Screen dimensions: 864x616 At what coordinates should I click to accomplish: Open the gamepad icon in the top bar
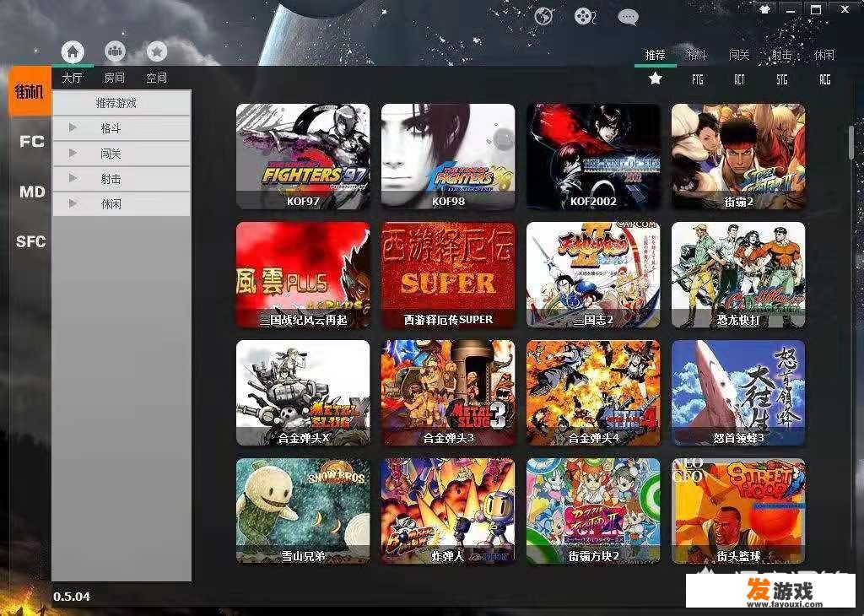click(x=585, y=16)
